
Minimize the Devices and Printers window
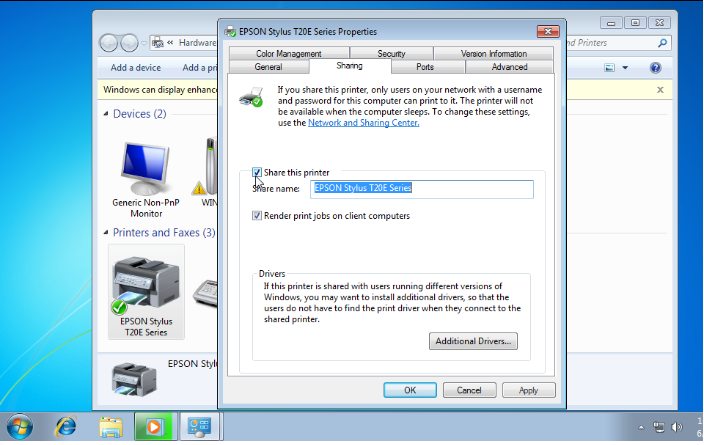pyautogui.click(x=611, y=23)
